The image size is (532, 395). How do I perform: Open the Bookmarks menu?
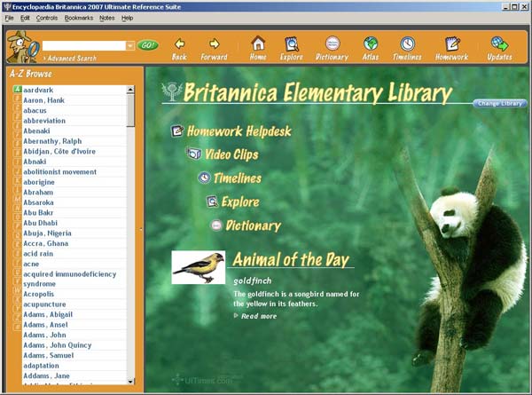tap(79, 18)
